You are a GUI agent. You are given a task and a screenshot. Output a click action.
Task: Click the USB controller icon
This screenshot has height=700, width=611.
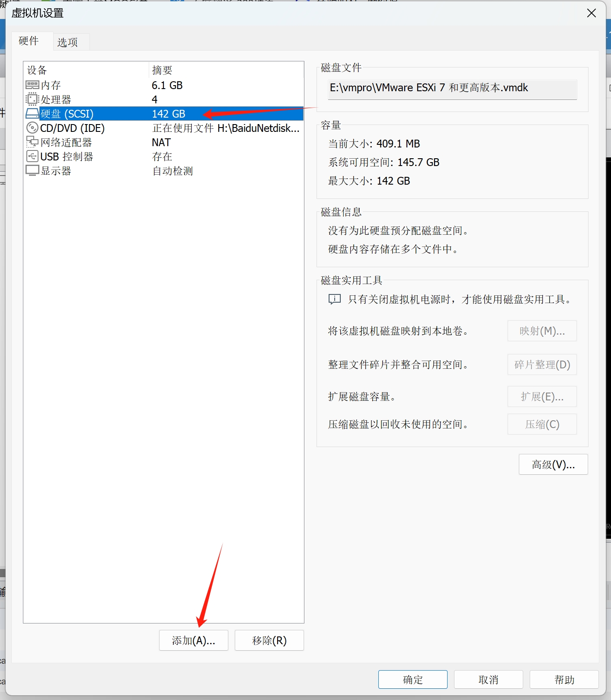point(32,157)
